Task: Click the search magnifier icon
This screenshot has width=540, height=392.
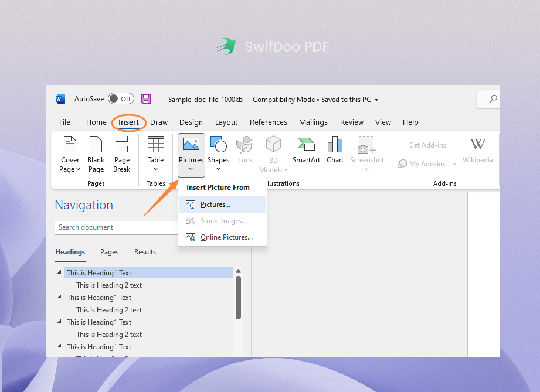Action: coord(493,99)
